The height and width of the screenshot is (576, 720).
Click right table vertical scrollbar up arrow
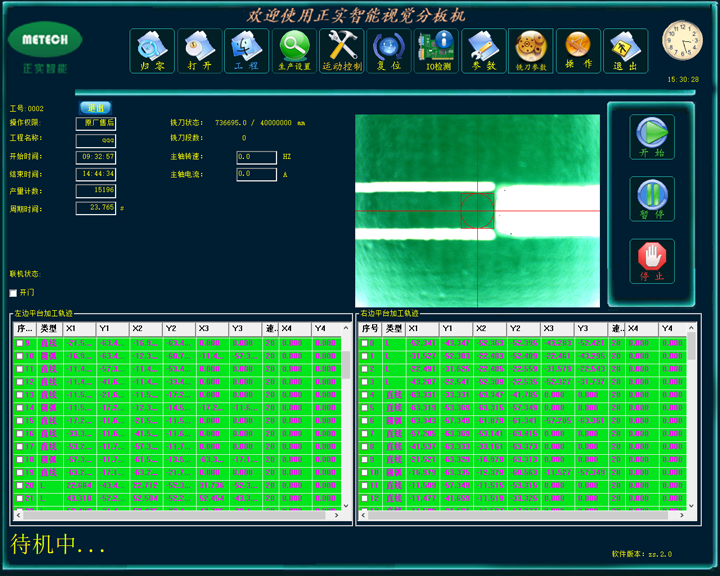(691, 328)
